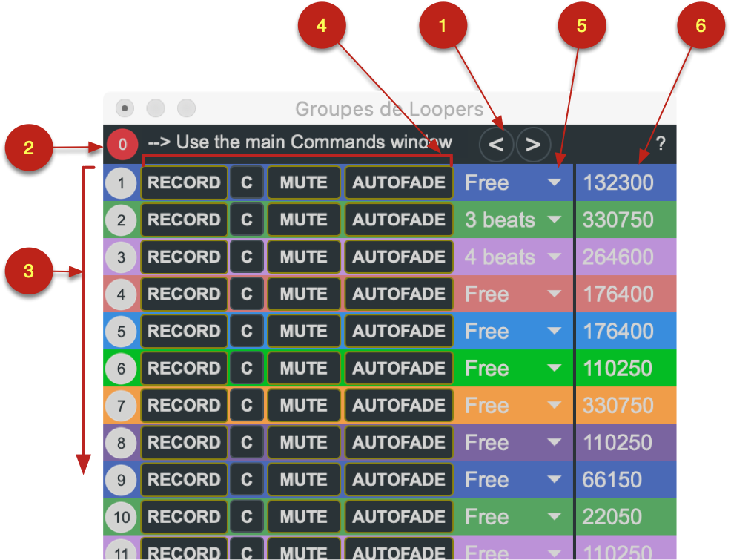Toggle MUTE on looper 1
This screenshot has width=731, height=560.
coord(304,182)
